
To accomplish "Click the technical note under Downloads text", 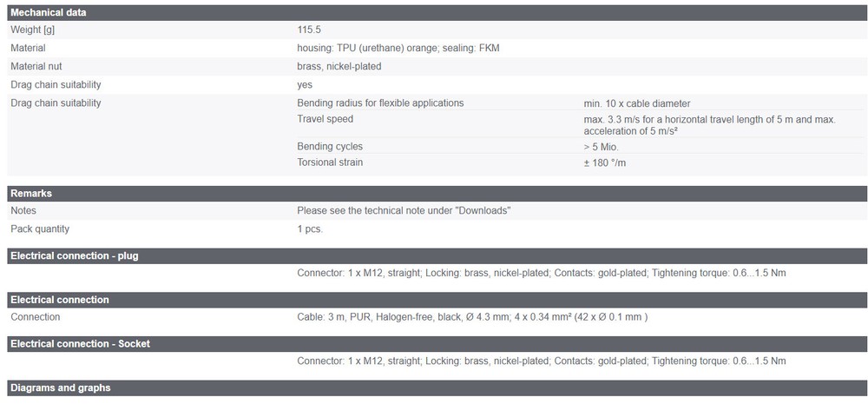I will click(x=404, y=211).
